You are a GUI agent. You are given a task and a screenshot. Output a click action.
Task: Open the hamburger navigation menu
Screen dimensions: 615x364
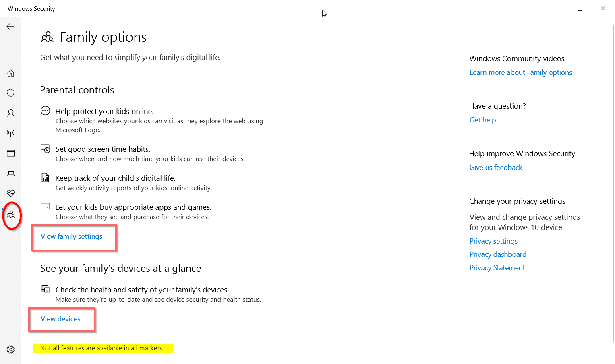click(10, 49)
